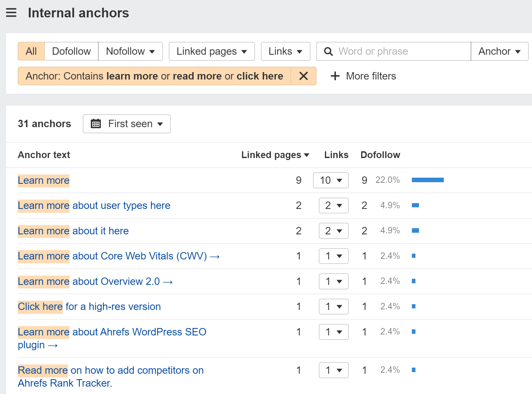The width and height of the screenshot is (532, 394).
Task: Open the Nofollow dropdown
Action: (x=130, y=51)
